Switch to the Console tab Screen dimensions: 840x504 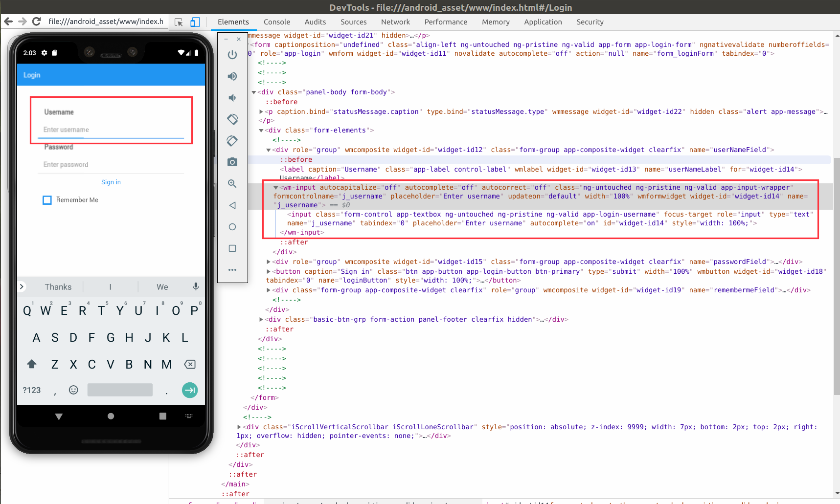(276, 22)
